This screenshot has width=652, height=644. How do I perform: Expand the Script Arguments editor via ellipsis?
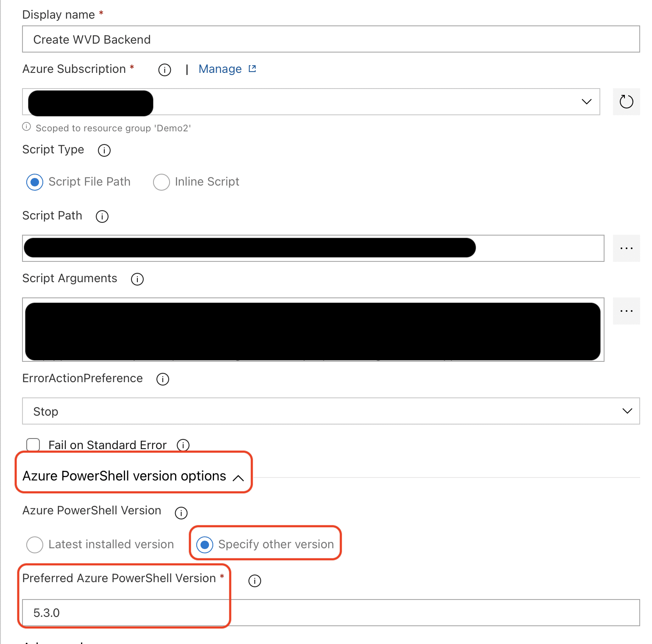tap(626, 311)
